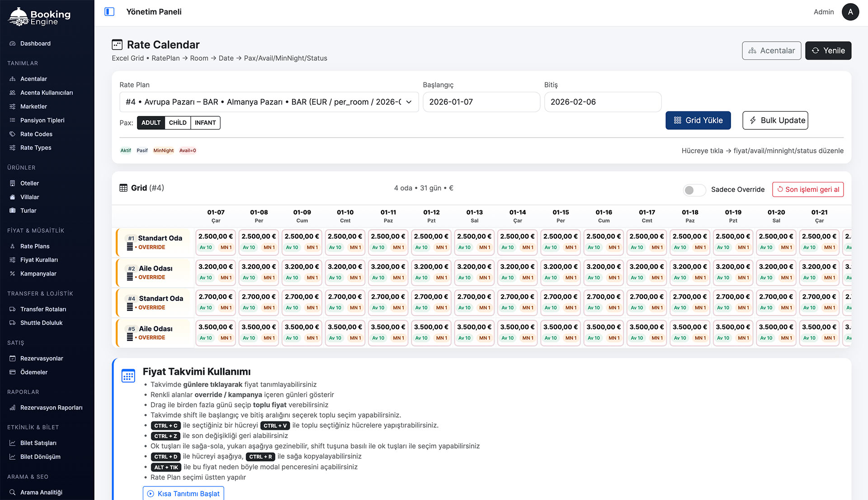
Task: Select the Shuttle Doluluk icon
Action: (12, 323)
